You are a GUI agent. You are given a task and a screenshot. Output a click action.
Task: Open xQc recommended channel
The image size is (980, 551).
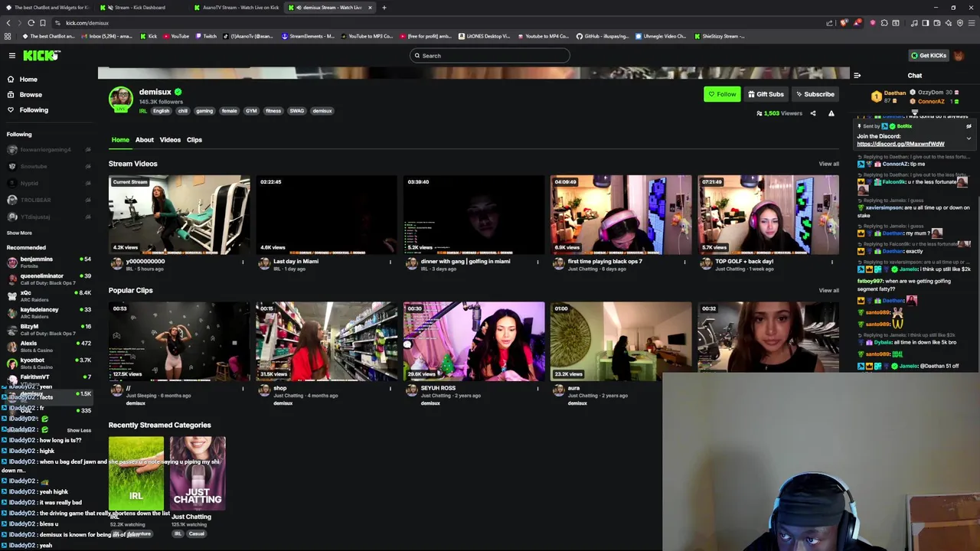click(x=49, y=296)
